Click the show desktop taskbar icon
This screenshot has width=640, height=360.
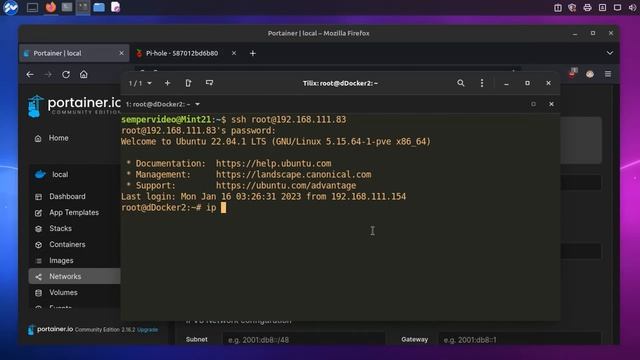32,7
